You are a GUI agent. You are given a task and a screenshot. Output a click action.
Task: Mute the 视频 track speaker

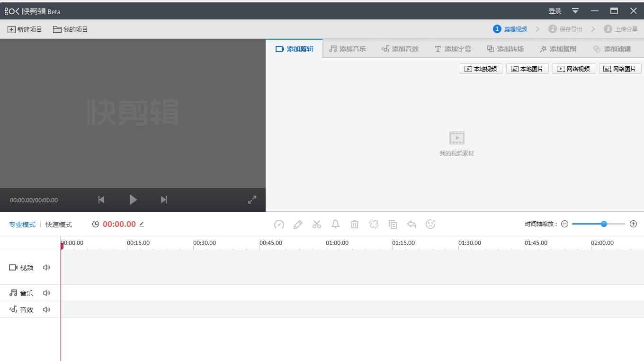click(x=46, y=267)
